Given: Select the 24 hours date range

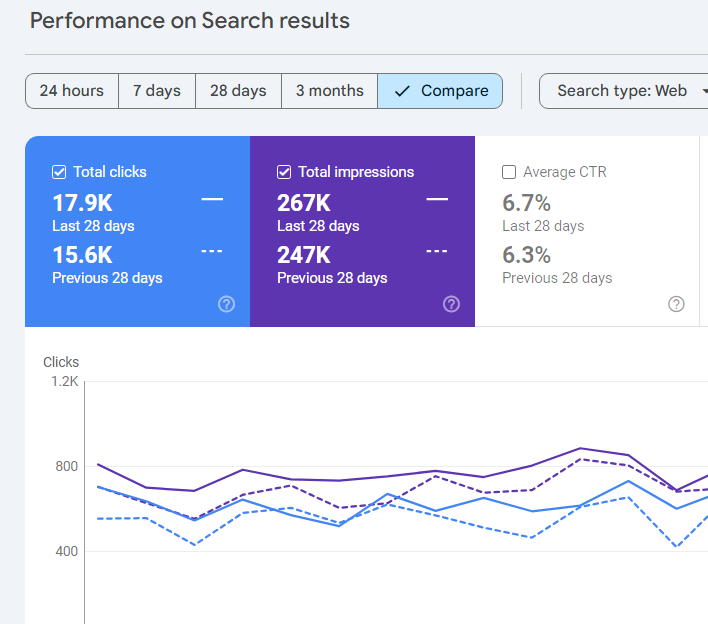Looking at the screenshot, I should pos(71,91).
